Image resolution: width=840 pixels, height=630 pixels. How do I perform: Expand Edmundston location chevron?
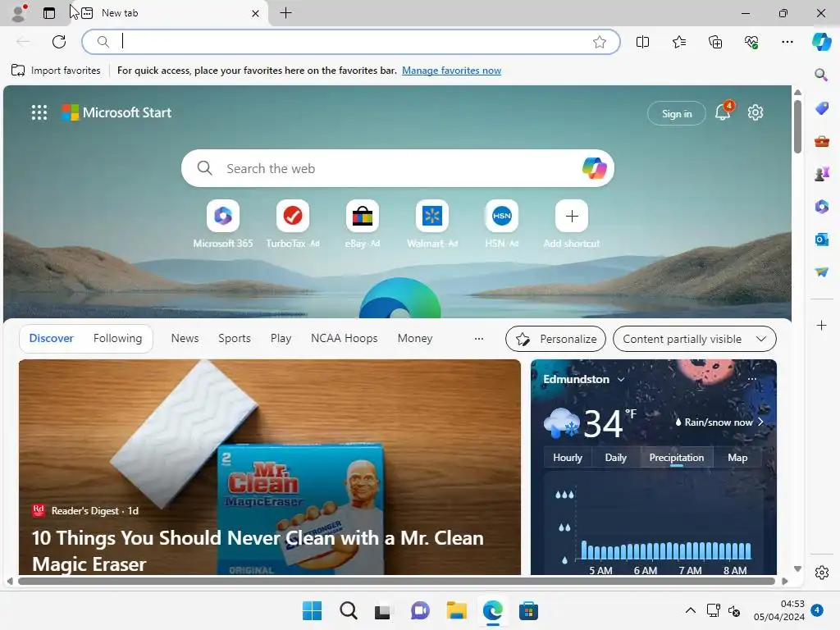621,379
